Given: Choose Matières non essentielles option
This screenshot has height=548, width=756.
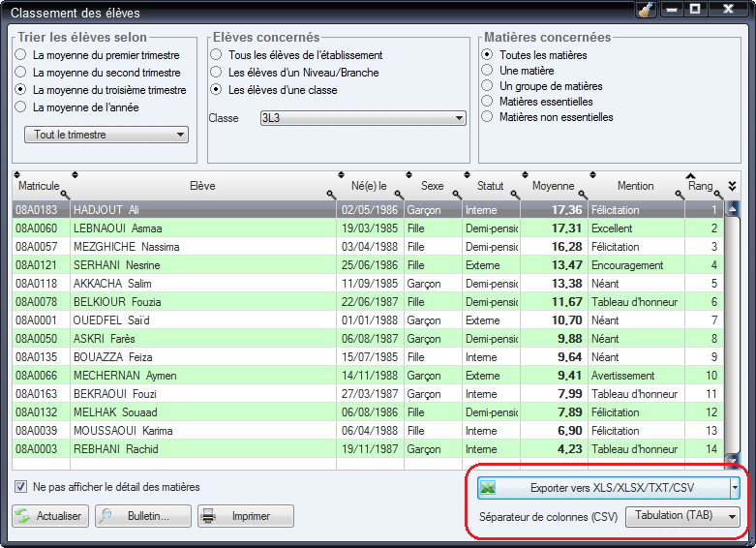Looking at the screenshot, I should pos(487,116).
